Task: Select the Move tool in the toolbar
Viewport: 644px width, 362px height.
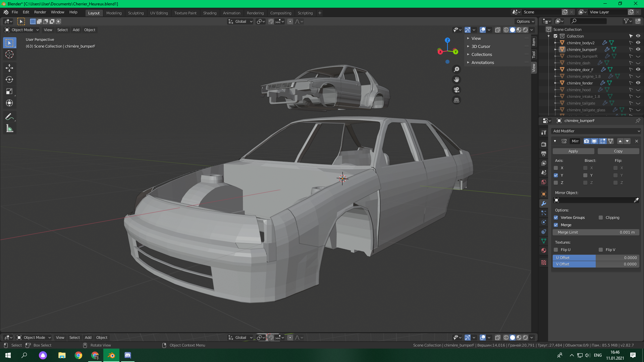Action: pyautogui.click(x=9, y=68)
